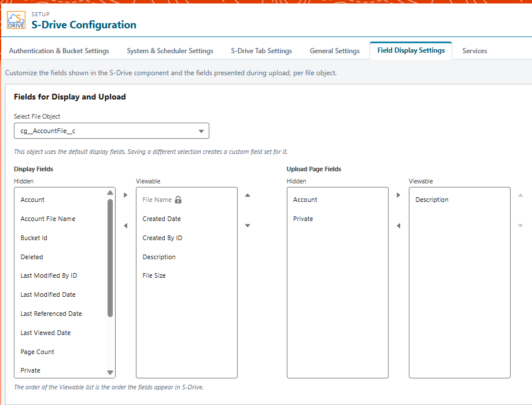Open the Select File Object dropdown
Screen dimensions: 532x405
coord(111,131)
